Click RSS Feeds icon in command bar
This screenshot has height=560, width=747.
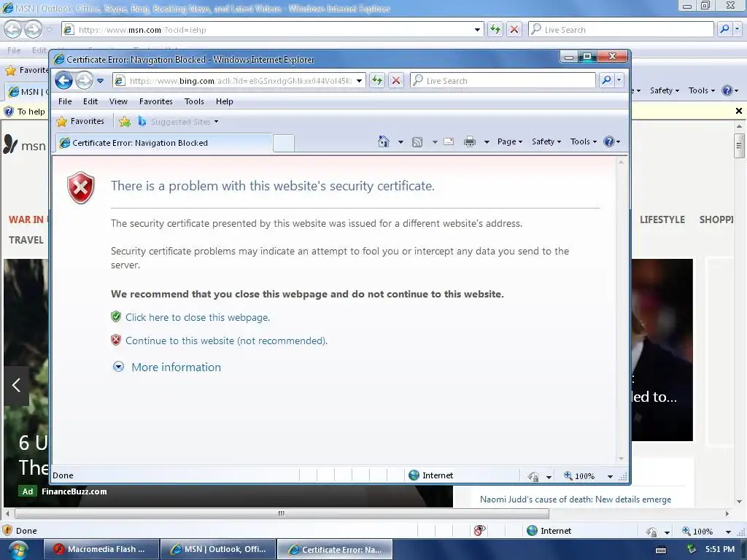pyautogui.click(x=417, y=142)
